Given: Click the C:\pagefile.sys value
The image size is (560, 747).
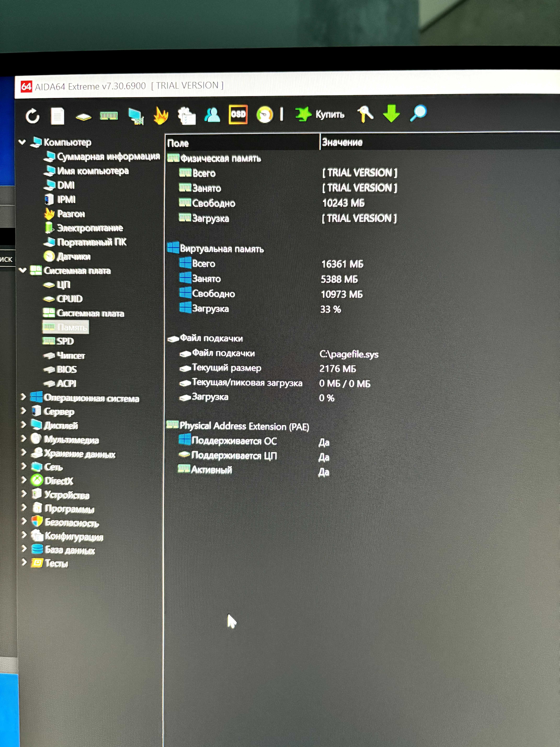Looking at the screenshot, I should [x=349, y=354].
